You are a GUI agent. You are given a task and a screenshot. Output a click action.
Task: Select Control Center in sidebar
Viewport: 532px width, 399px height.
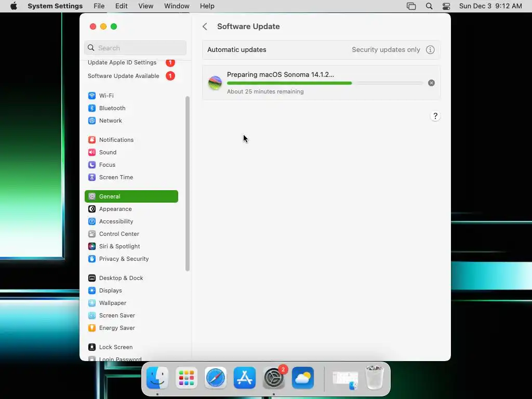pos(131,234)
